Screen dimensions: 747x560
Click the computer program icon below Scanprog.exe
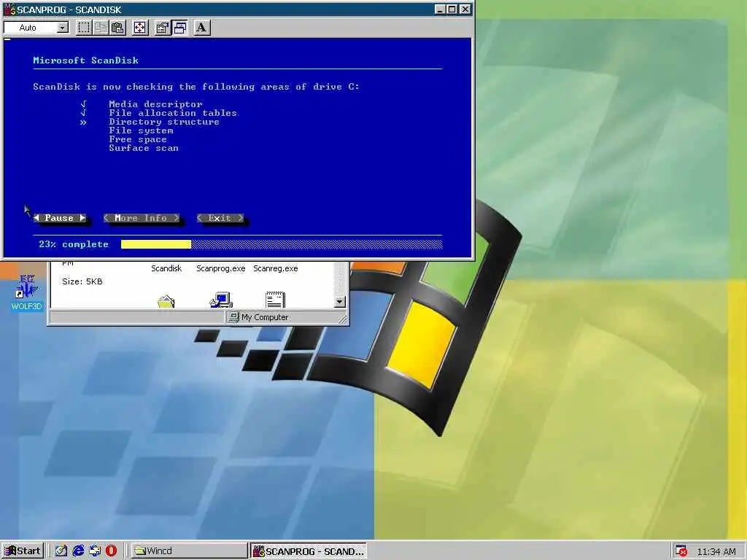(221, 300)
